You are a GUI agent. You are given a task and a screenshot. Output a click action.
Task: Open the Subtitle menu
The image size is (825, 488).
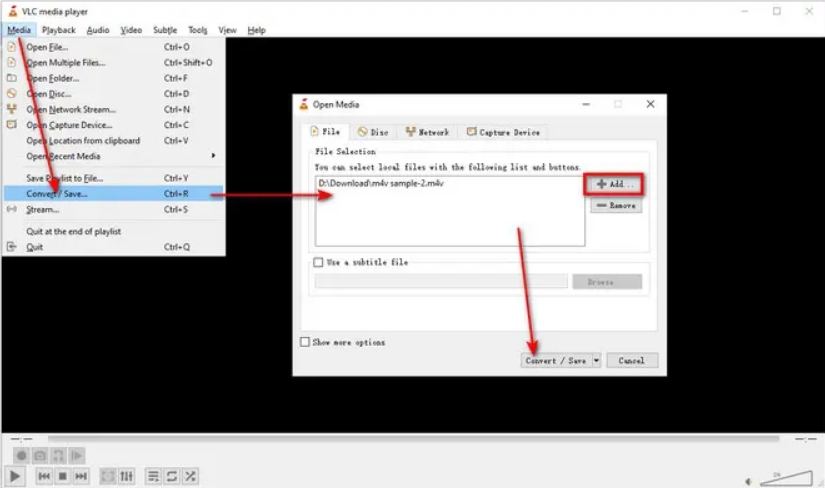pyautogui.click(x=165, y=30)
